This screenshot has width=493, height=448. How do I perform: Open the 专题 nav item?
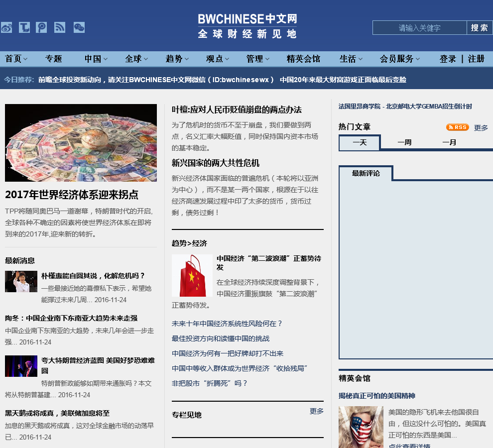(53, 59)
